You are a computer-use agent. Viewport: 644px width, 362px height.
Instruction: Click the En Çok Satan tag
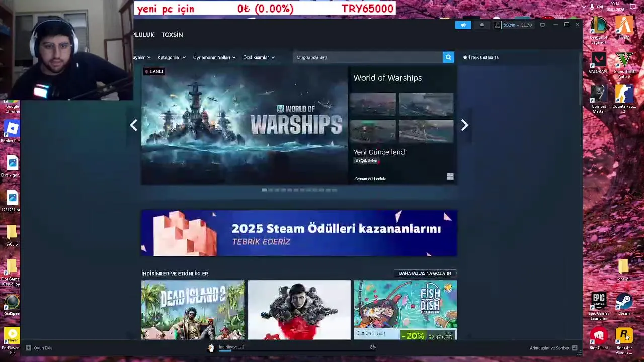[x=366, y=161]
